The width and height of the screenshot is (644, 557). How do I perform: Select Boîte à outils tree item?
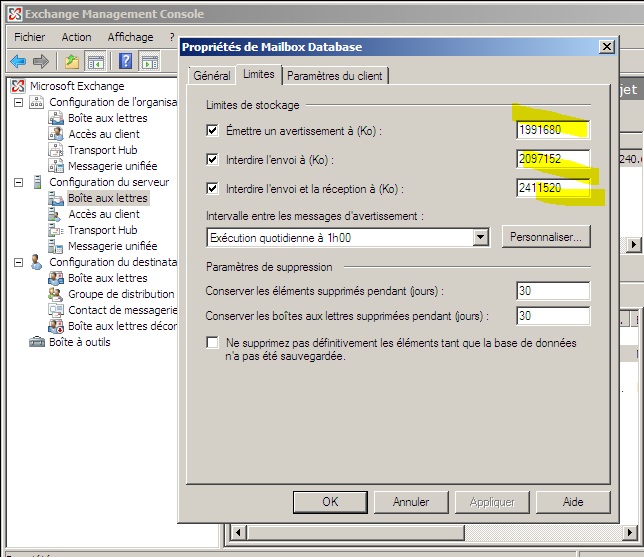pyautogui.click(x=80, y=342)
